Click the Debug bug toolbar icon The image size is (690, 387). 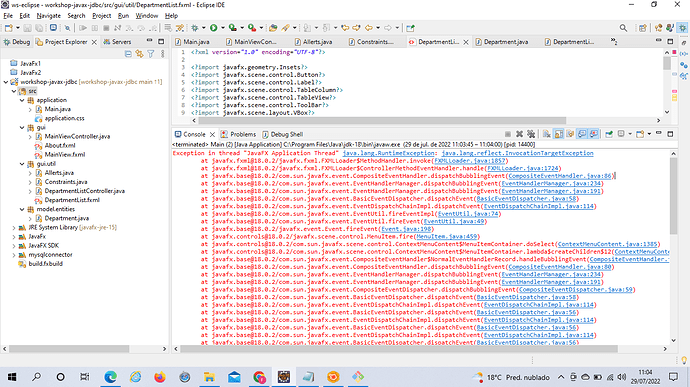[x=195, y=28]
